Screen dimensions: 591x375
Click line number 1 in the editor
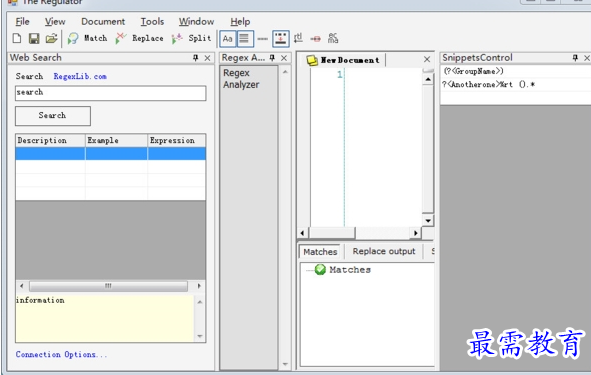tap(340, 75)
